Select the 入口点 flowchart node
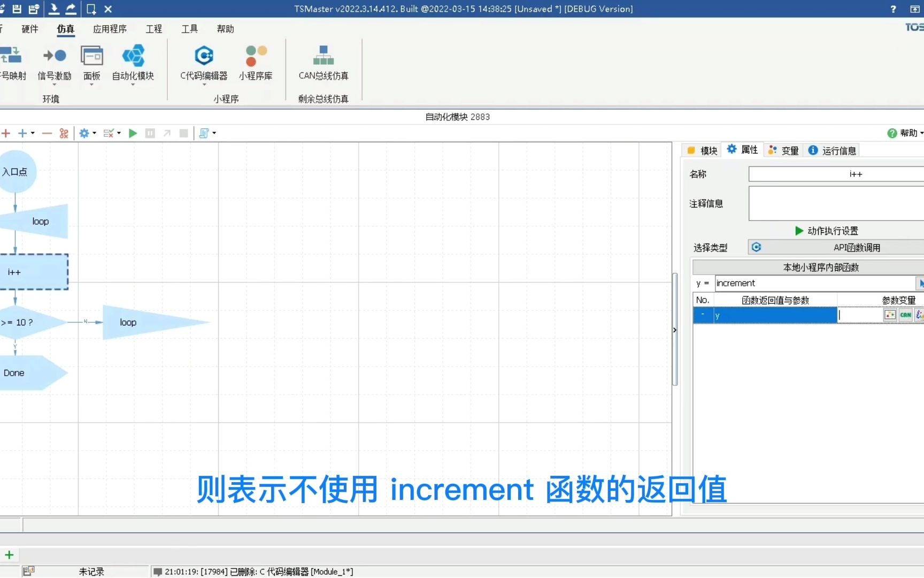The width and height of the screenshot is (924, 578). click(x=16, y=172)
